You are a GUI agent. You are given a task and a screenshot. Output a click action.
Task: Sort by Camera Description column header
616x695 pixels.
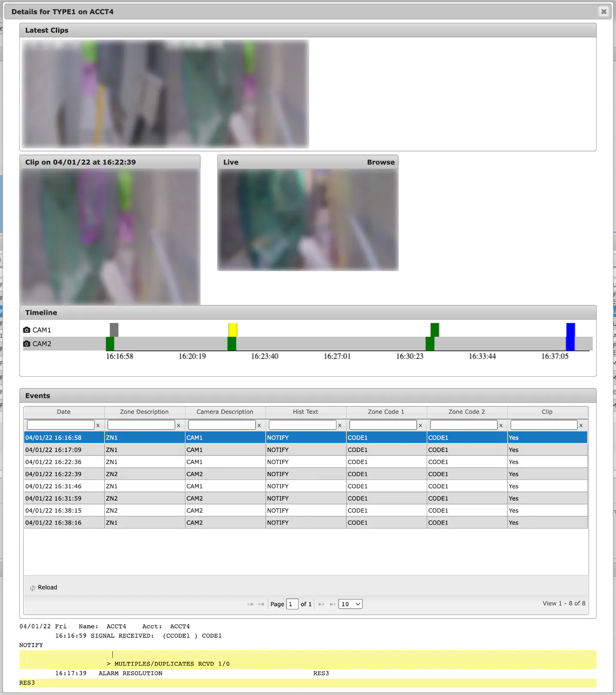point(225,412)
